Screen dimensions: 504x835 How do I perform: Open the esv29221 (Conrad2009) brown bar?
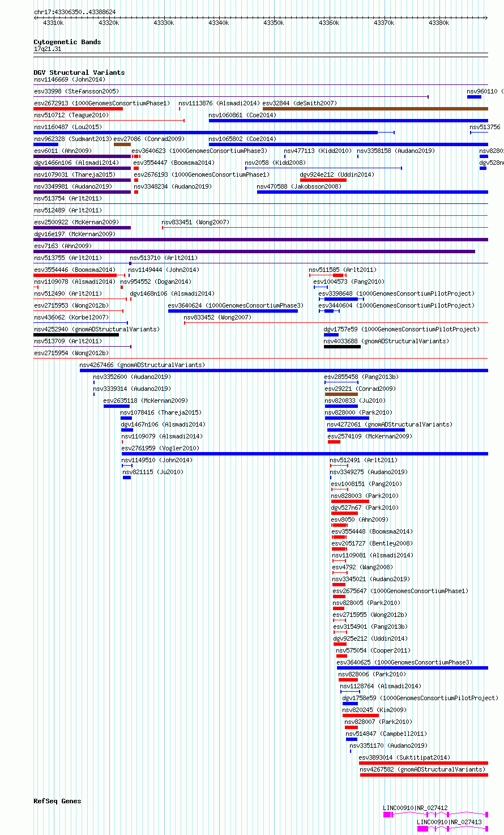point(341,394)
